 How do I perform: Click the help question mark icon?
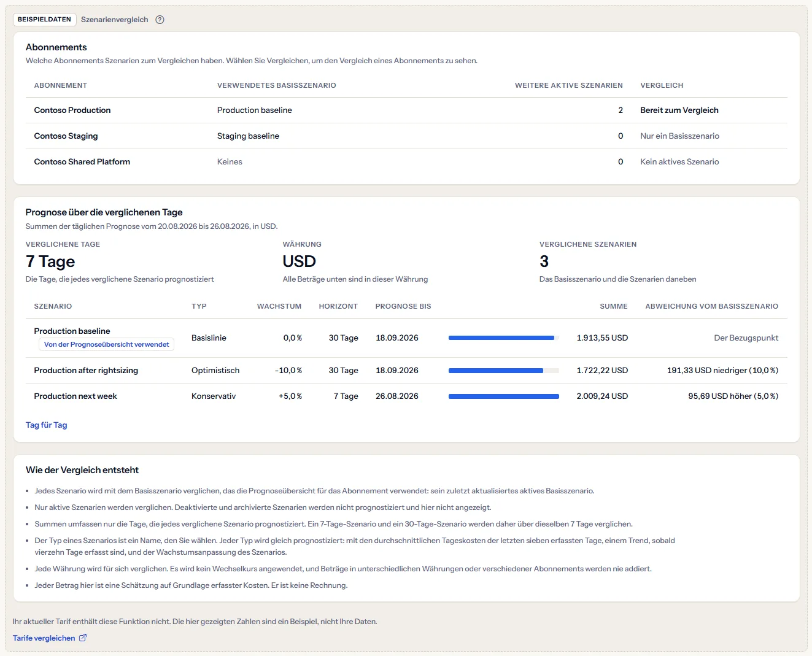(x=160, y=20)
